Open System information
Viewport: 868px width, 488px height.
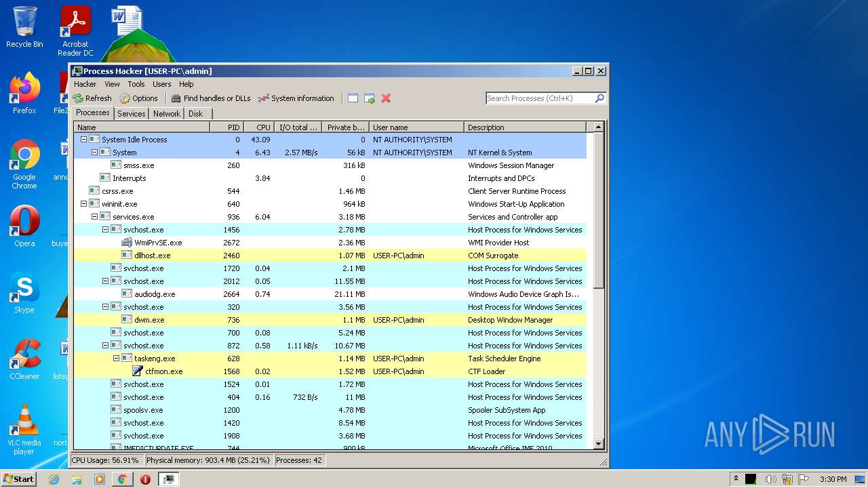pos(296,98)
